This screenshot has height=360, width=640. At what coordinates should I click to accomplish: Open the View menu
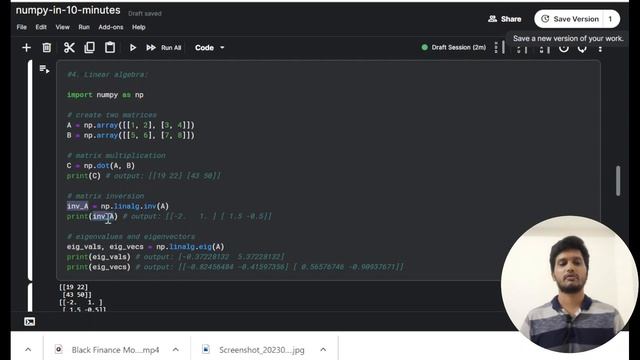point(62,27)
